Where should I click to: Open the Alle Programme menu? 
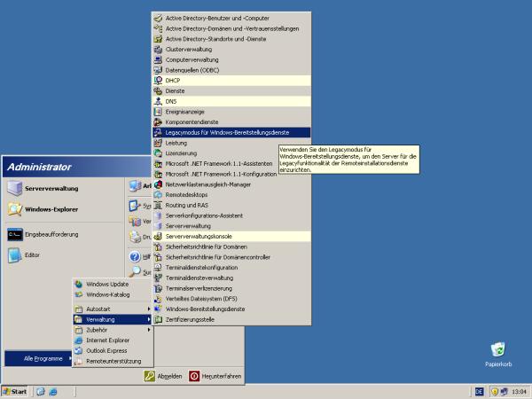pos(38,358)
